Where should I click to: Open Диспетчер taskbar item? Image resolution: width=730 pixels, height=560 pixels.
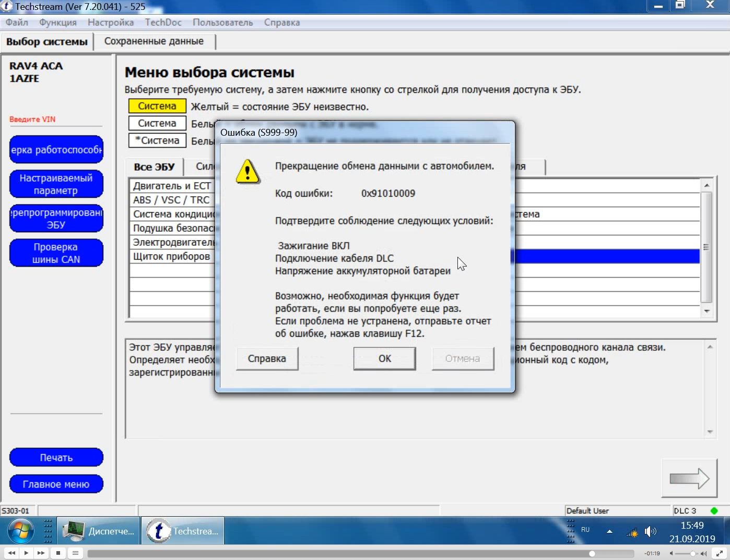pyautogui.click(x=99, y=531)
